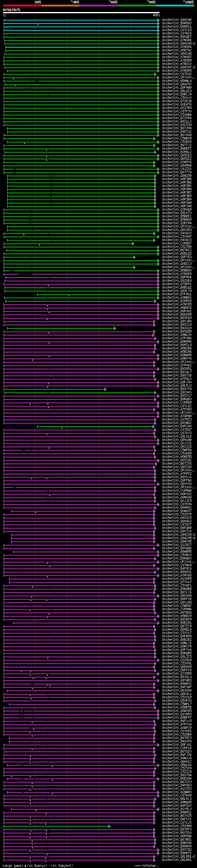
Task: Select the UniRef100_C5X6W4 entry
Action: [x=177, y=115]
